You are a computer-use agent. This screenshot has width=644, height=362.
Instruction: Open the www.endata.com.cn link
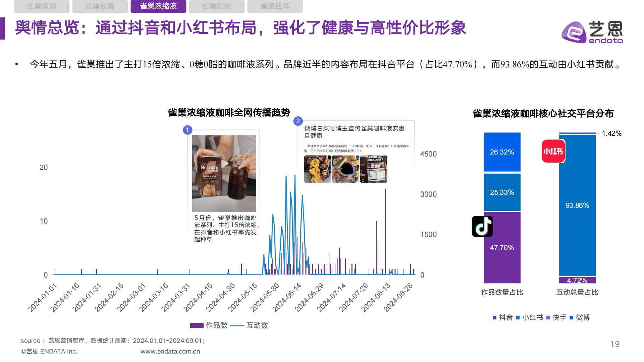(170, 351)
